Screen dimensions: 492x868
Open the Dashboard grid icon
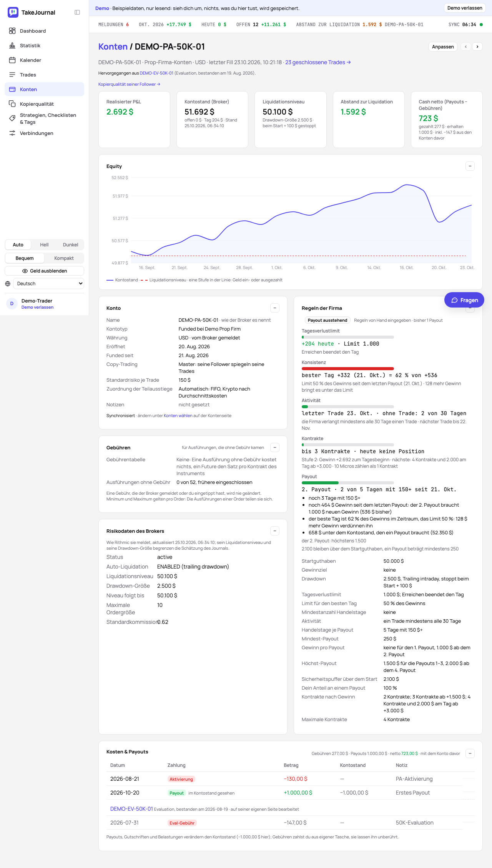click(12, 31)
